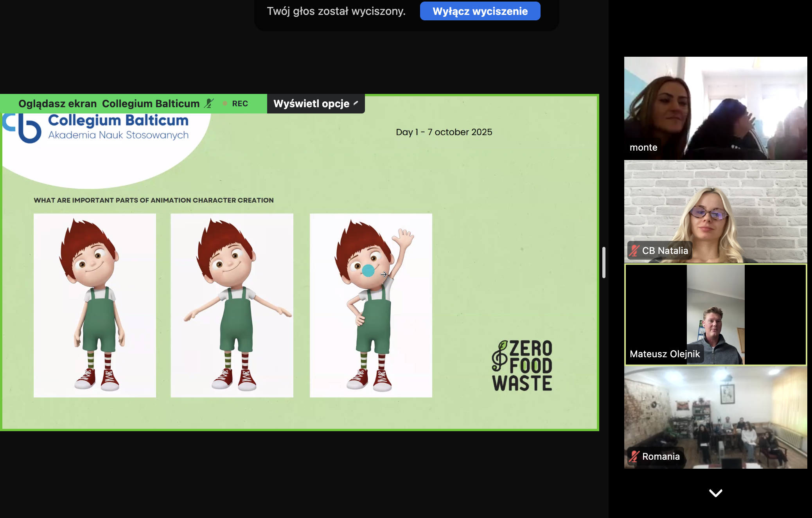
Task: Click the edit arrow beside Wyświetl opcje
Action: (356, 103)
